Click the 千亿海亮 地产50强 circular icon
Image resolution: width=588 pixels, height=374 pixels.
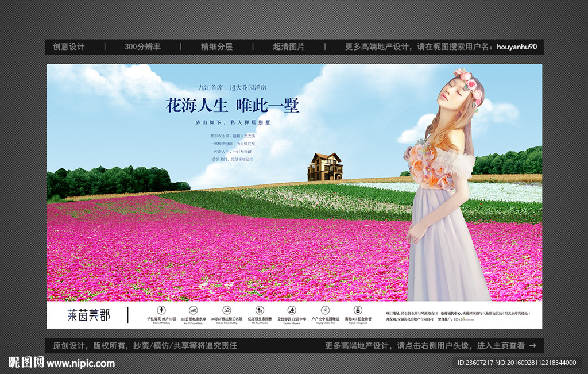[x=161, y=310]
